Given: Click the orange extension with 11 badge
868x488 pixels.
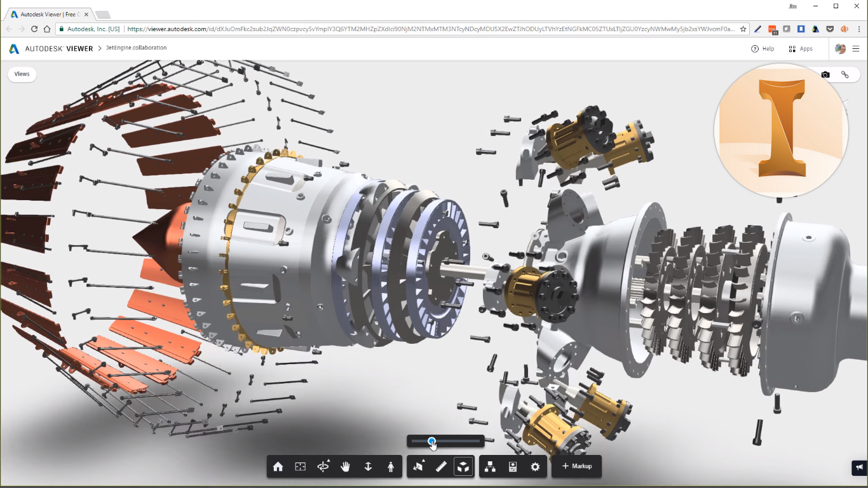Looking at the screenshot, I should 772,29.
